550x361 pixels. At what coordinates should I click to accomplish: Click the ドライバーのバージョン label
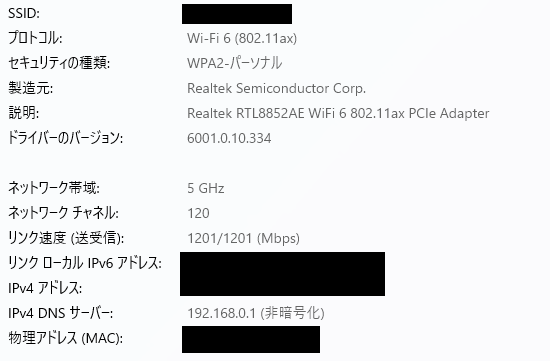[65, 138]
